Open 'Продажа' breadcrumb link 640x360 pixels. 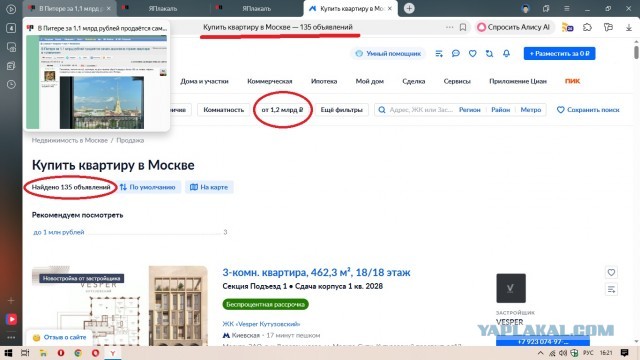[x=130, y=140]
